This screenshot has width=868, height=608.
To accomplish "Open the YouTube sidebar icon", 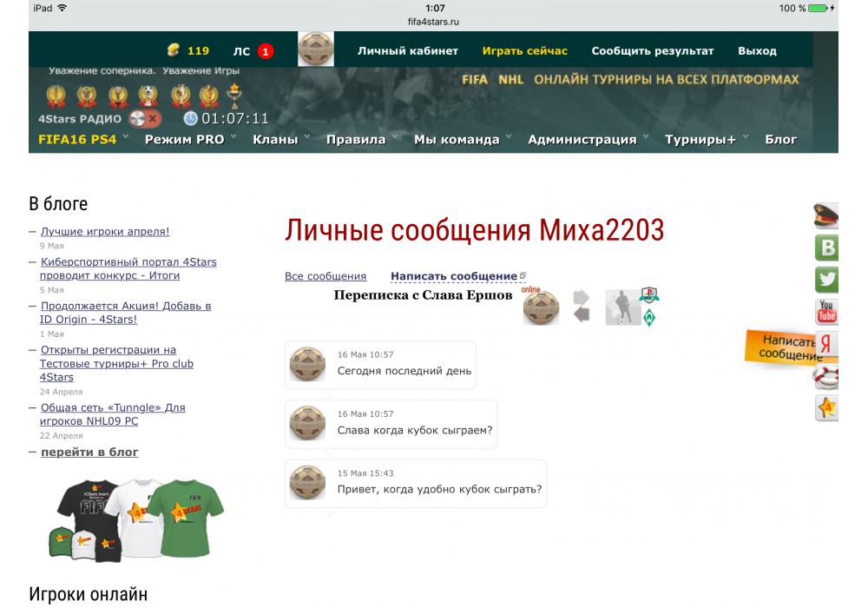I will click(826, 311).
